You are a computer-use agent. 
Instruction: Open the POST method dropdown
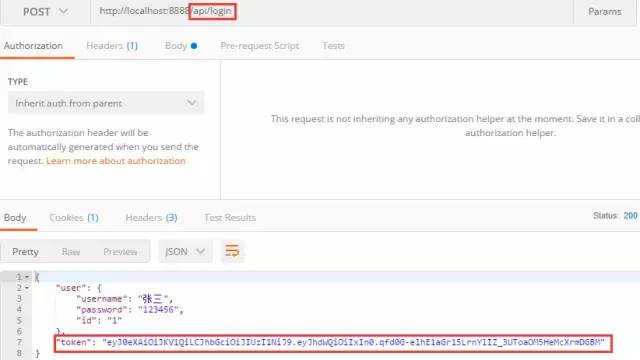click(x=45, y=12)
